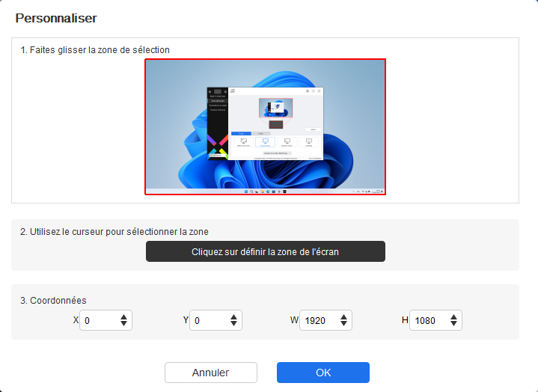Viewport: 538px width, 392px height.
Task: Click the taskbar strip in screen preview
Action: [x=265, y=192]
